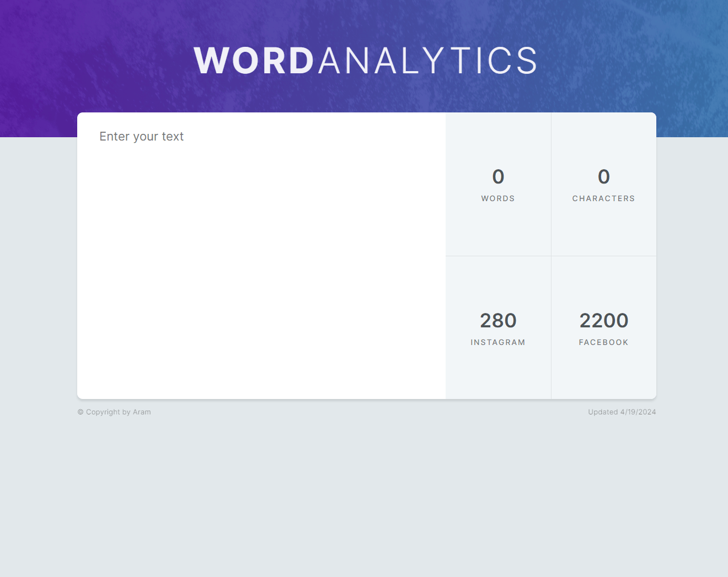Viewport: 728px width, 577px height.
Task: Click the Updated 4/19/2024 footer text
Action: (622, 412)
